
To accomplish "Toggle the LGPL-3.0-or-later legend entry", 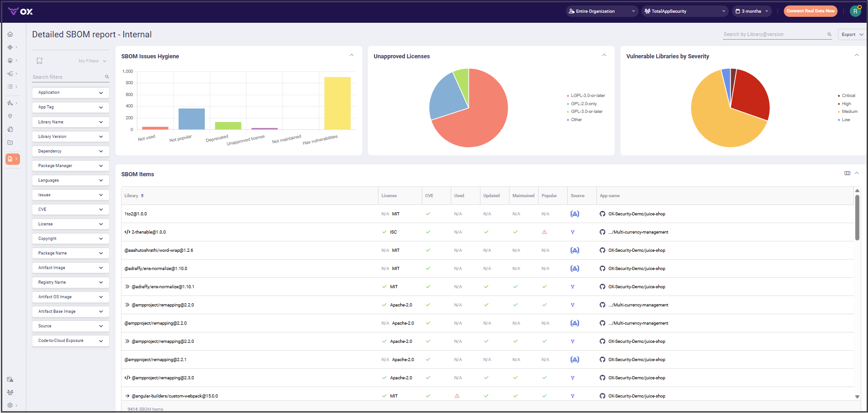I will pyautogui.click(x=588, y=96).
